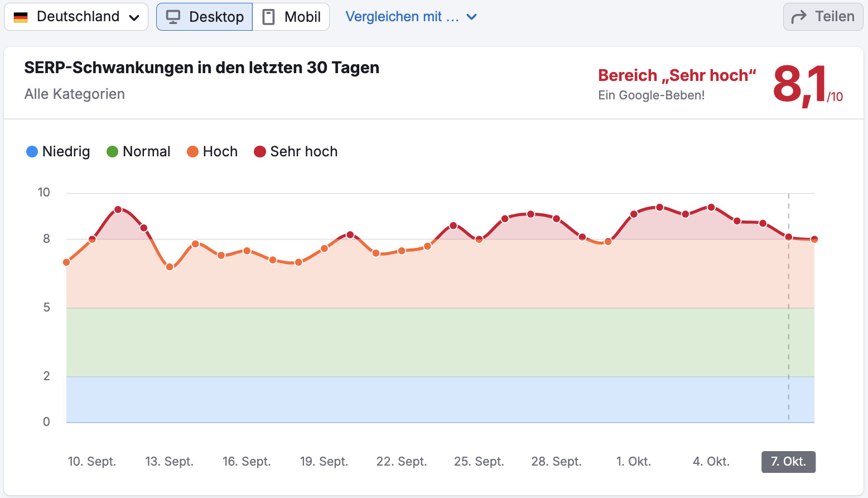
Task: Click the green Normal legend dot
Action: click(x=112, y=151)
